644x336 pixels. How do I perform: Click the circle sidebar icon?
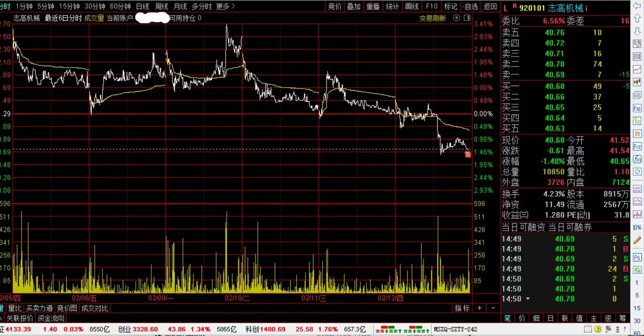click(x=637, y=172)
